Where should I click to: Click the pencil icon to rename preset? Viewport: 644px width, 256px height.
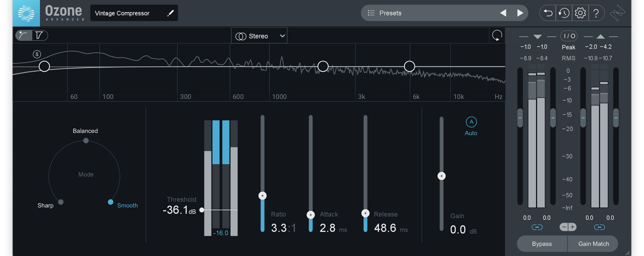[171, 13]
